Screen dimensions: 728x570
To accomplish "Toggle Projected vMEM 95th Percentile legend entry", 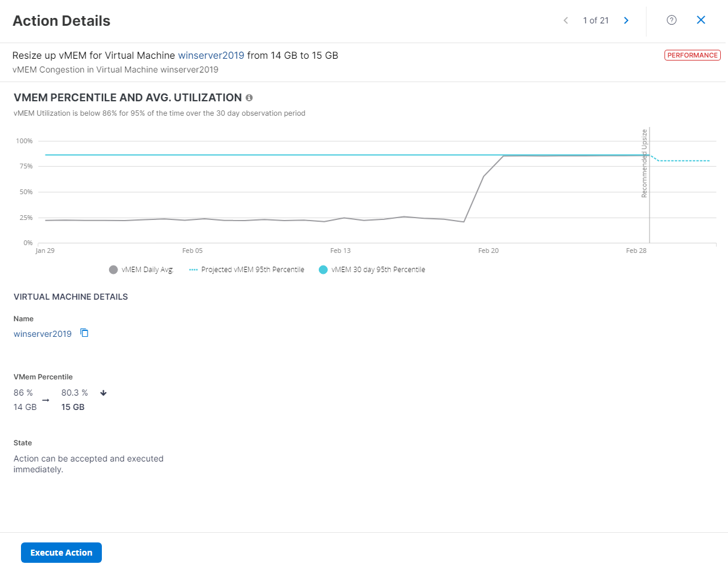I will [247, 270].
